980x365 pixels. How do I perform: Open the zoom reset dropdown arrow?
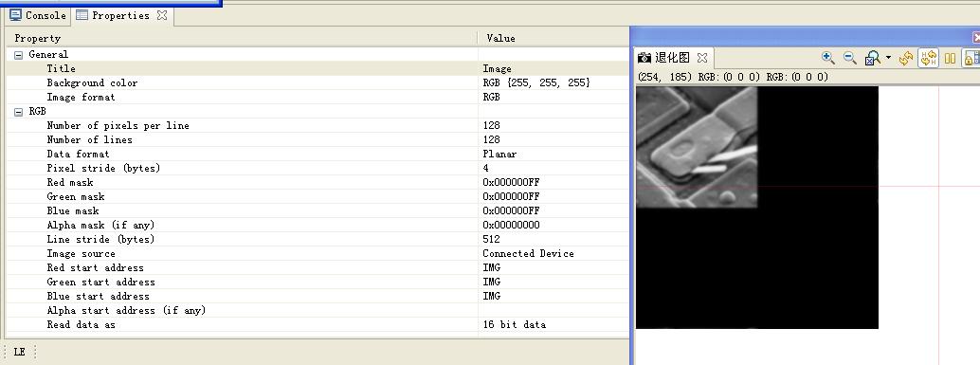[888, 58]
